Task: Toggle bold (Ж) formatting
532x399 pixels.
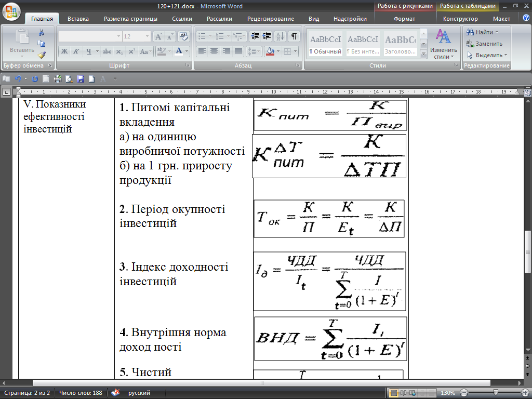Action: click(x=64, y=51)
